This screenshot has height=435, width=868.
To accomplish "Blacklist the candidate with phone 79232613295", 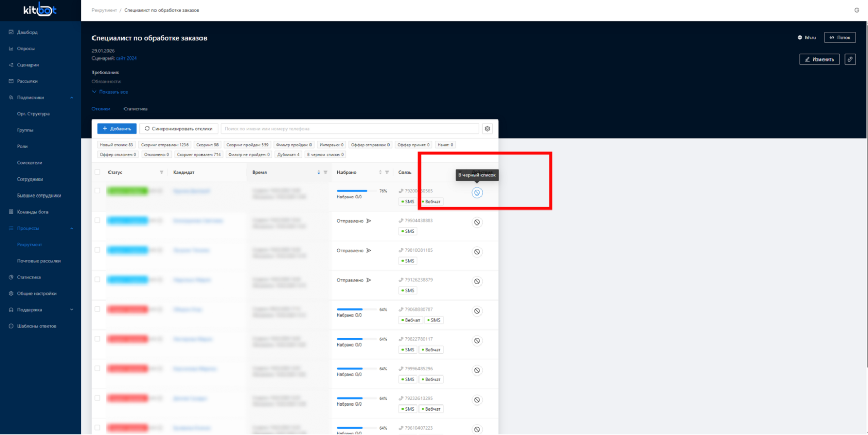I will pyautogui.click(x=477, y=400).
